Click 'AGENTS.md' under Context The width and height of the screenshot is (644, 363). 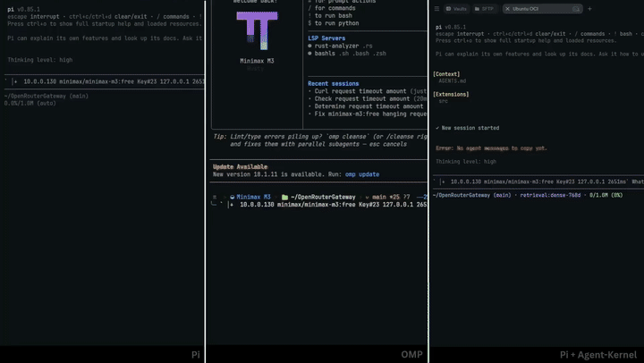[x=453, y=80]
